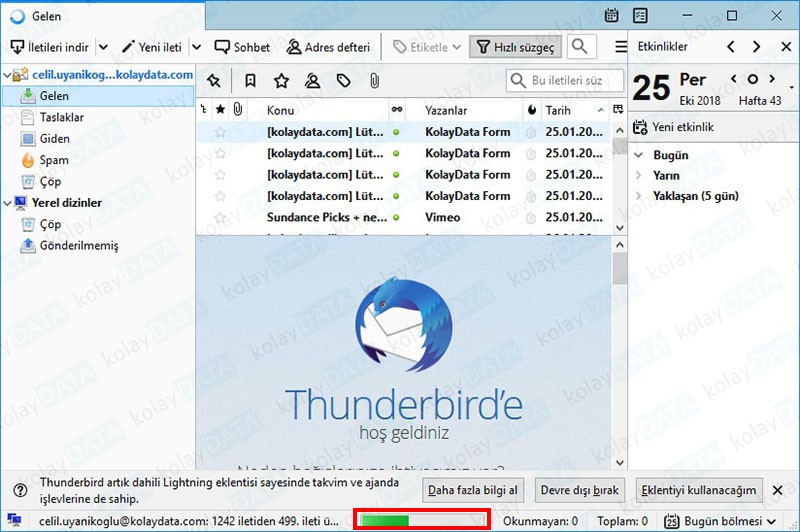Viewport: 800px width, 532px height.
Task: Click Devre dışı bırak button
Action: tap(580, 490)
